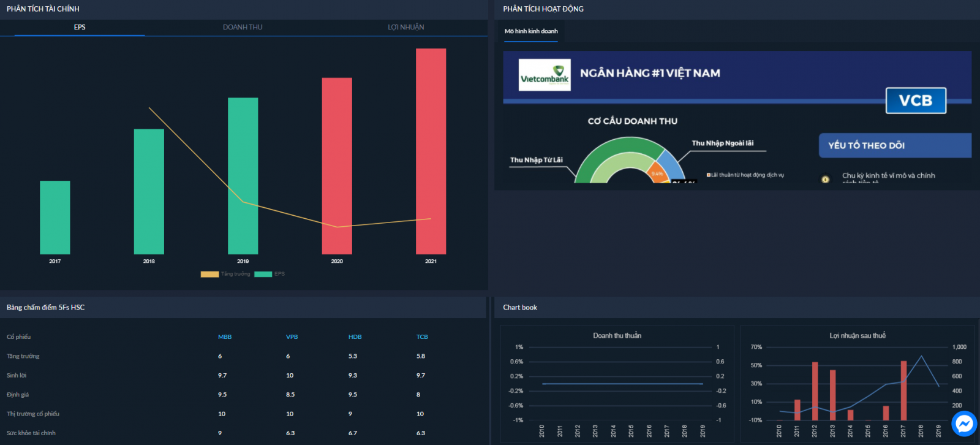Click the 2017 EPS bar

[x=55, y=217]
